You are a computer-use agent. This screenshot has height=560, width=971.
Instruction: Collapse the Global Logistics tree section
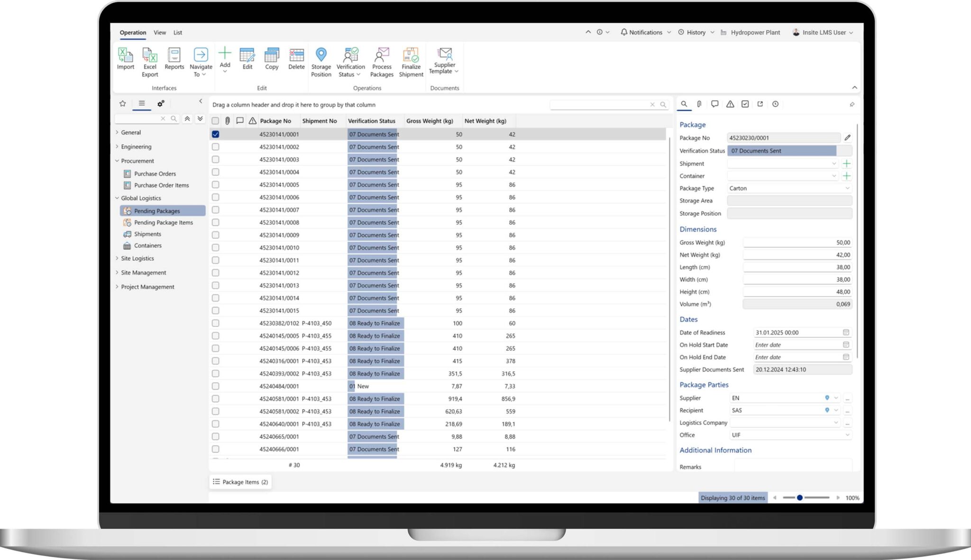[x=117, y=198]
